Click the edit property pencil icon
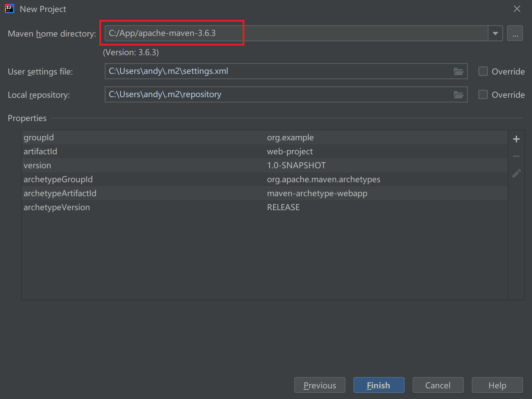Viewport: 532px width, 399px height. [516, 173]
